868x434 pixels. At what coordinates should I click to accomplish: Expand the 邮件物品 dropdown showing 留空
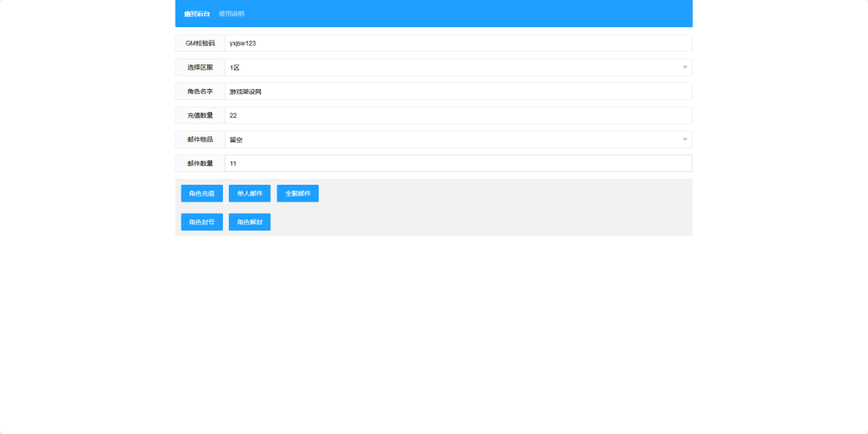point(459,140)
